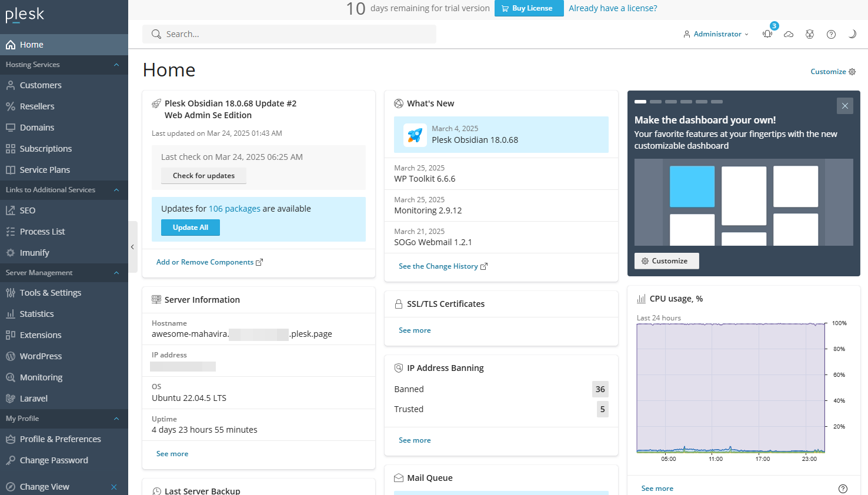868x495 pixels.
Task: Click the Change View compass icon
Action: coord(11,487)
